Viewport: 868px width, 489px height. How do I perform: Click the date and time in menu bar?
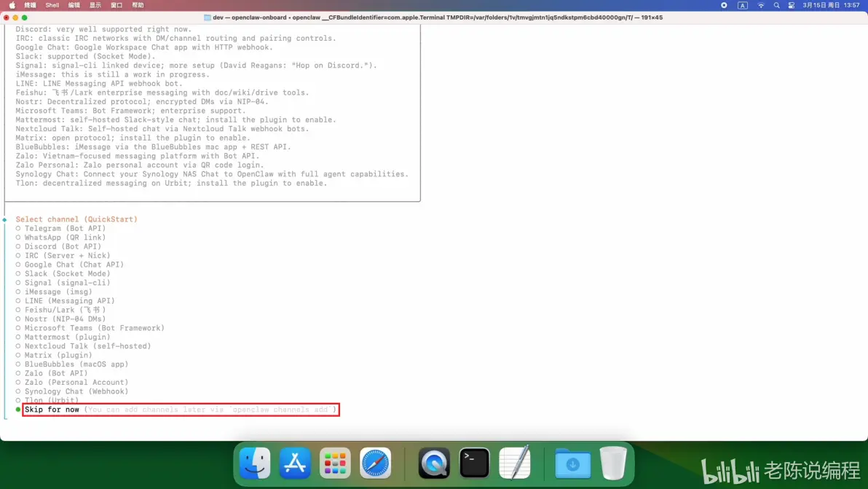pos(831,5)
